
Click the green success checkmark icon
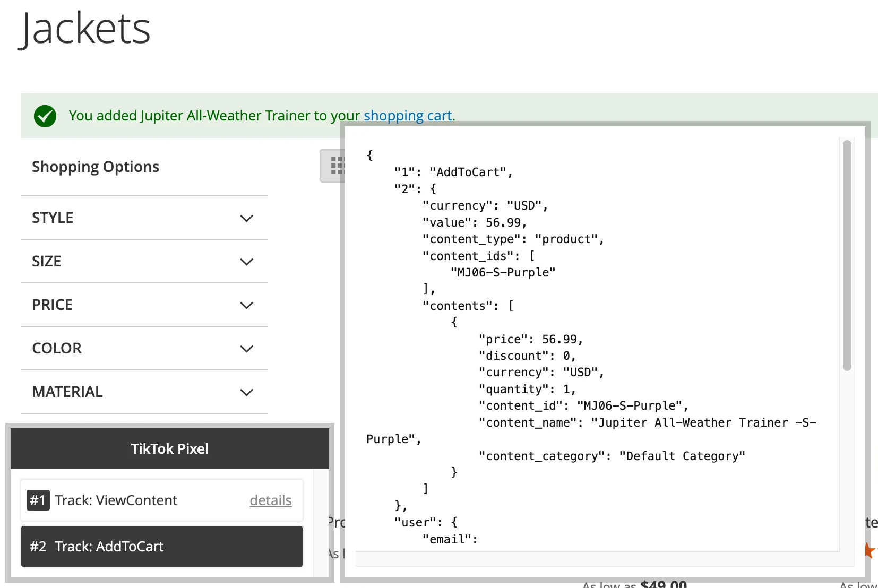click(45, 116)
